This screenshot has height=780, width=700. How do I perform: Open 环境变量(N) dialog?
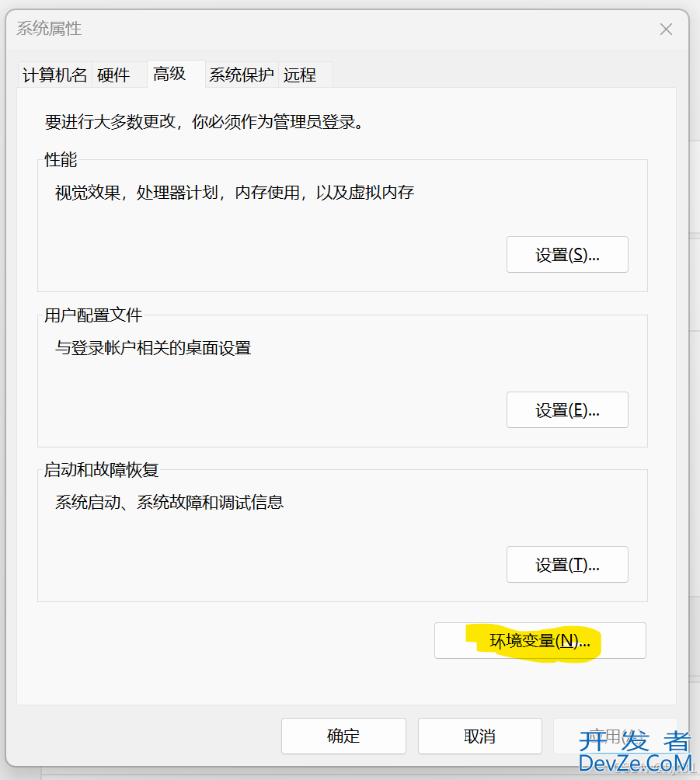(540, 641)
